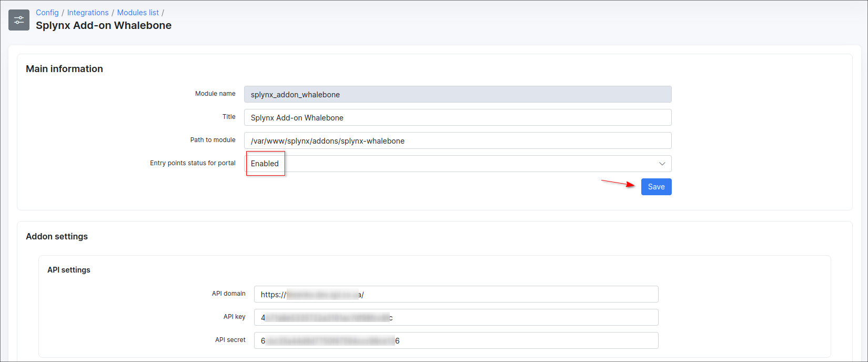Image resolution: width=868 pixels, height=362 pixels.
Task: Click the Splynx Add-on Whalebone page heading
Action: click(104, 25)
